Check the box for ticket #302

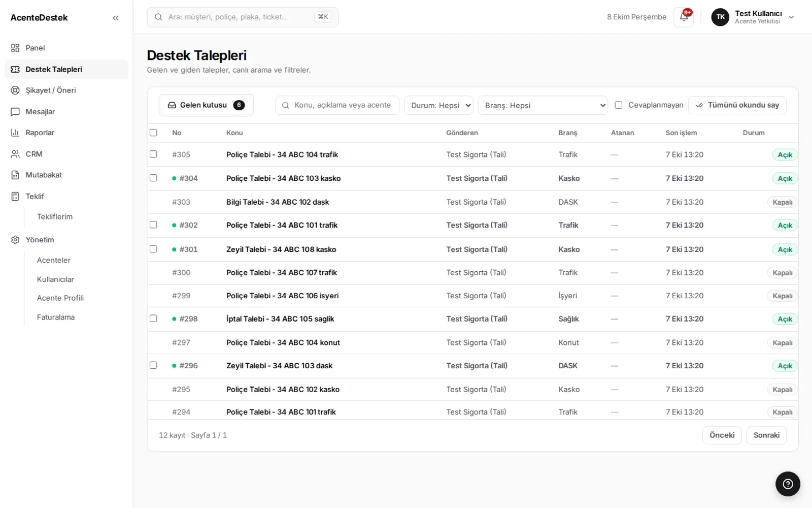coord(153,225)
